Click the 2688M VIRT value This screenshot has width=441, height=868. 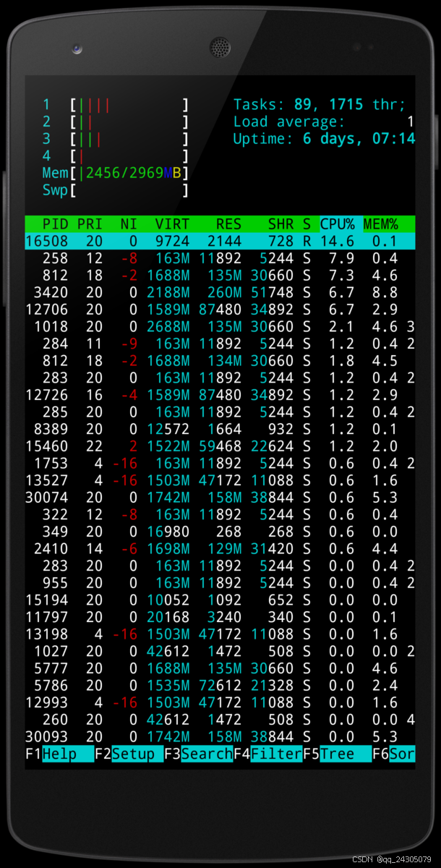click(x=168, y=327)
